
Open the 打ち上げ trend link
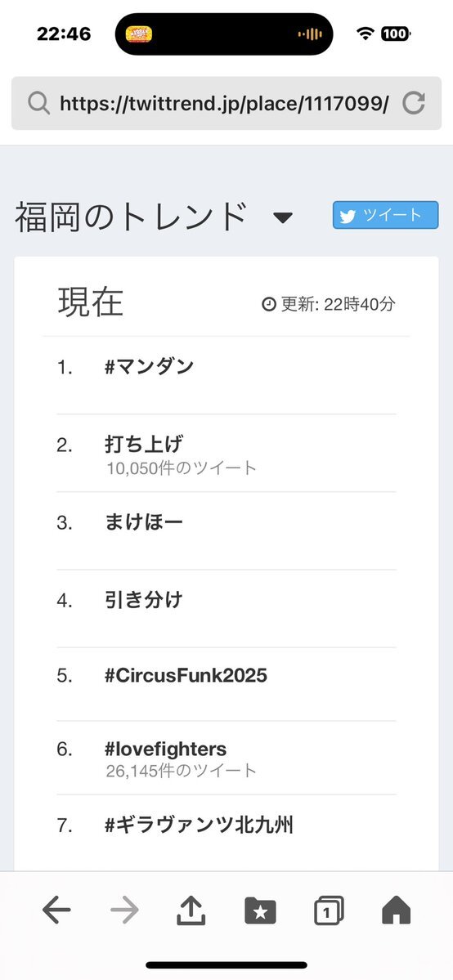point(144,445)
